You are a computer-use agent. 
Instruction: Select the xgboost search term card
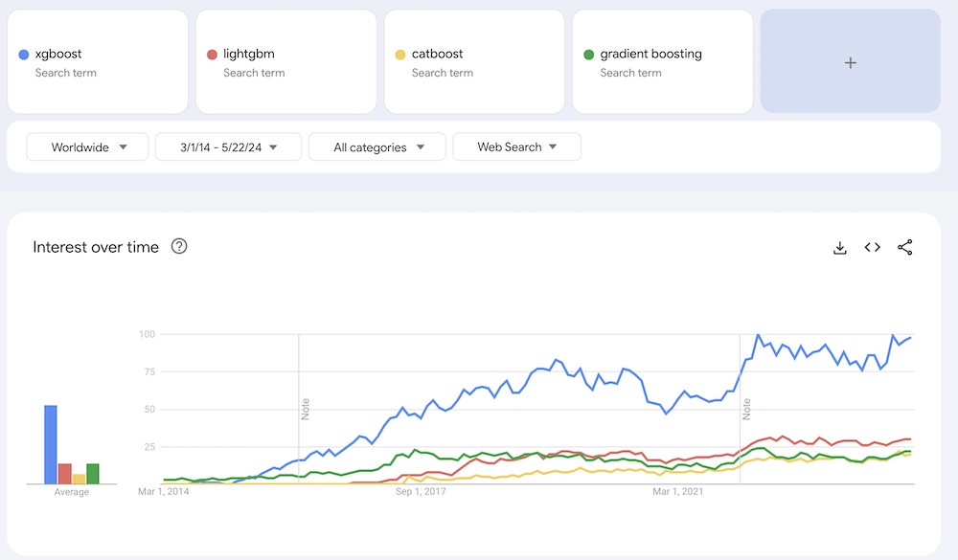click(97, 61)
